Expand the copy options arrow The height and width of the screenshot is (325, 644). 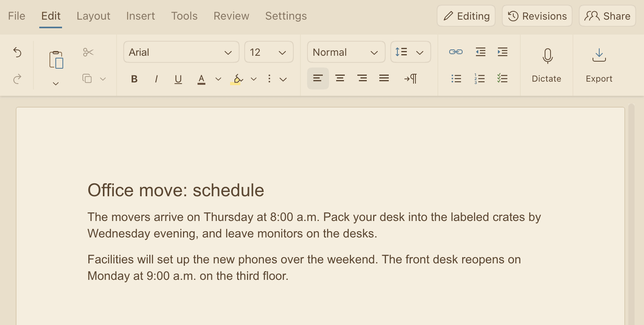103,79
